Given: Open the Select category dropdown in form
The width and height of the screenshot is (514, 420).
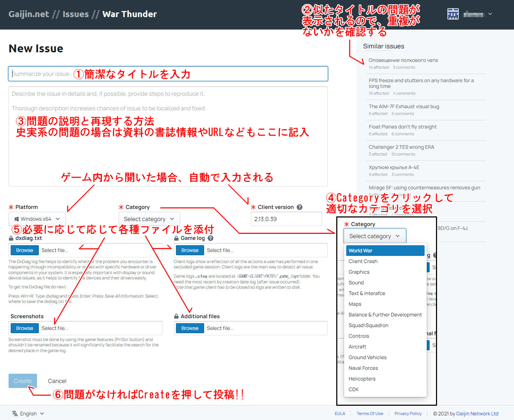Looking at the screenshot, I should [x=149, y=219].
